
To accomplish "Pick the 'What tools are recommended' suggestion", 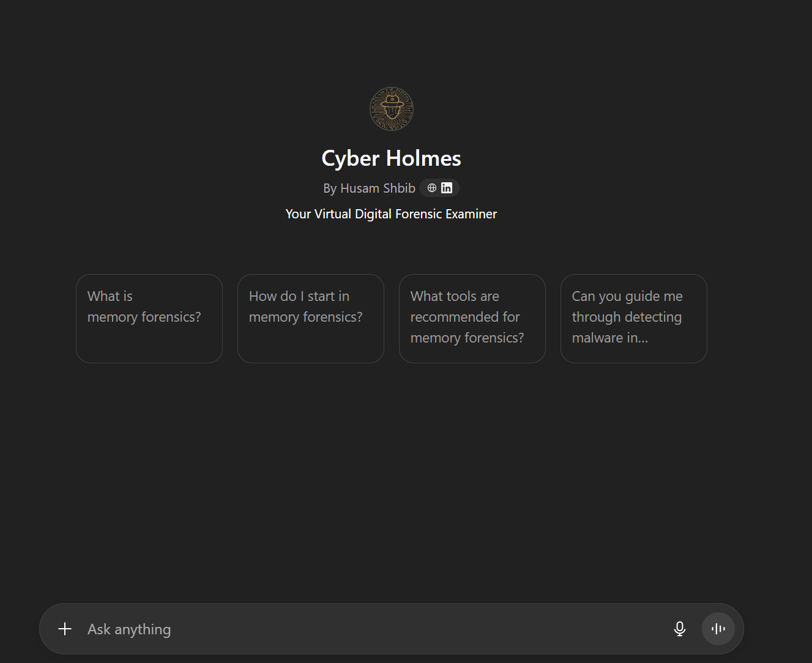I will coord(472,318).
